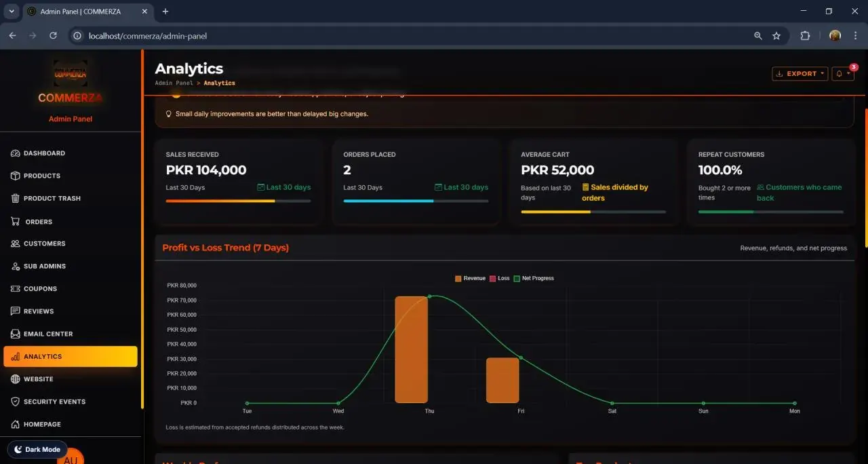The width and height of the screenshot is (868, 464).
Task: Click Admin Panel breadcrumb link
Action: [174, 83]
